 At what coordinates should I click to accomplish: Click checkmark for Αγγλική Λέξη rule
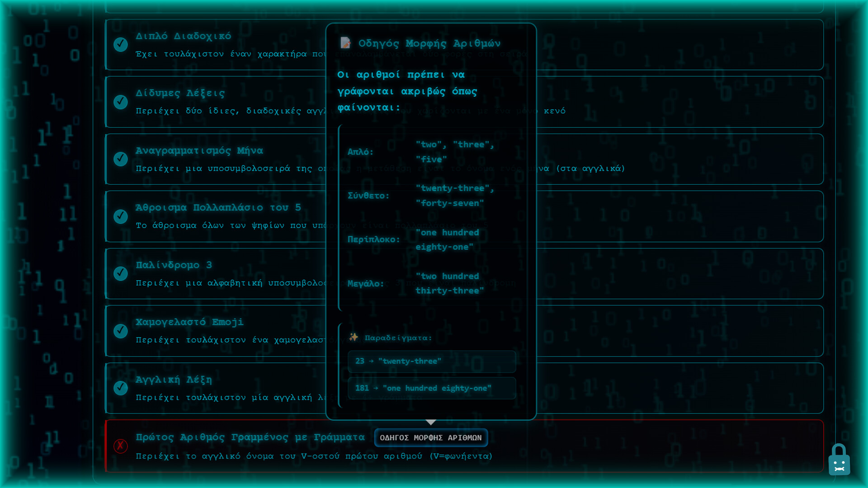click(120, 388)
